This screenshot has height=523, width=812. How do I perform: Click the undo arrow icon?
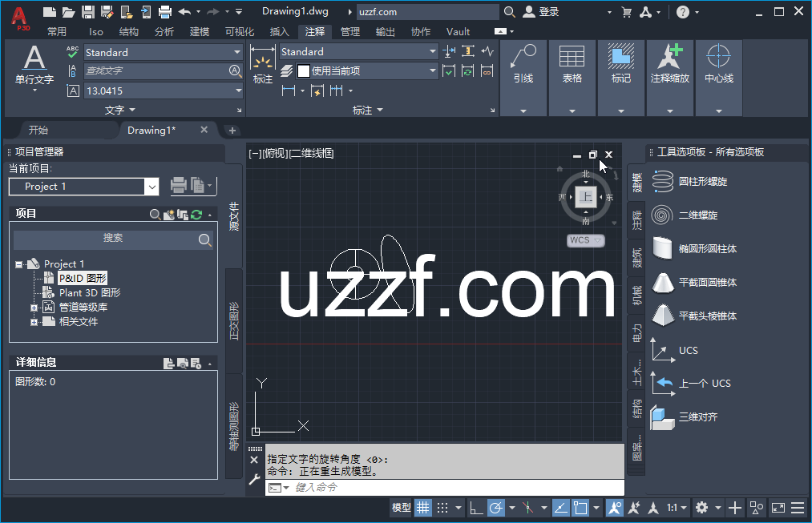click(184, 12)
